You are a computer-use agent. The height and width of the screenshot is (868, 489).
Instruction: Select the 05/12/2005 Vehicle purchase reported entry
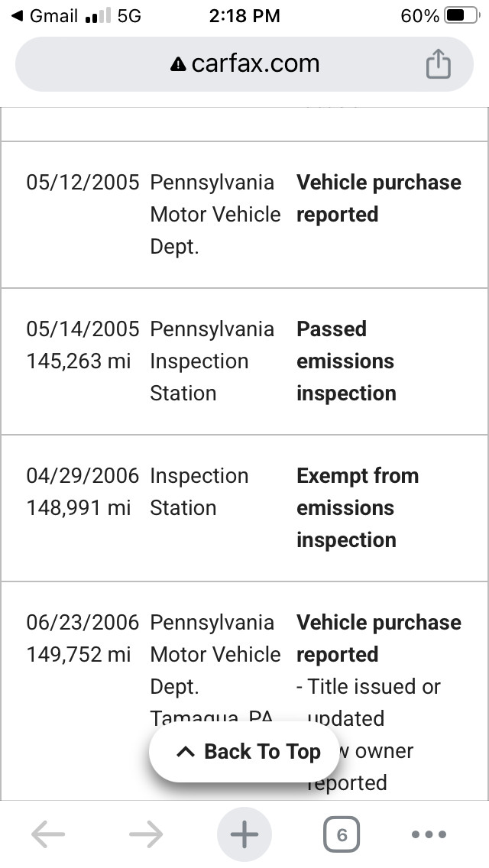pos(244,215)
